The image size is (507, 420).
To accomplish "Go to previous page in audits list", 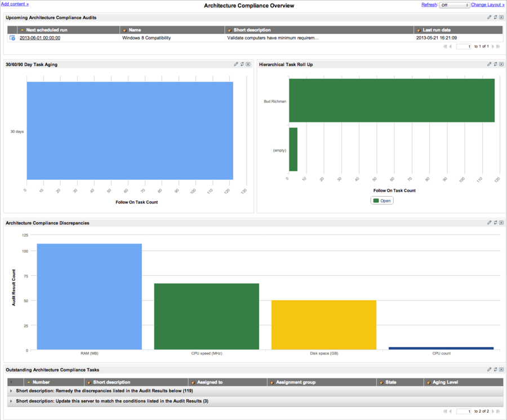I will [451, 47].
